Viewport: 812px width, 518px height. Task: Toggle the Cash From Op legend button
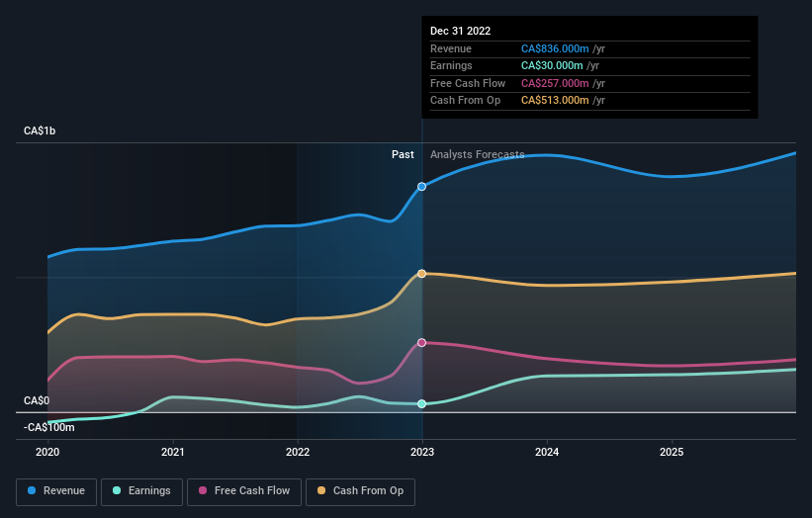point(360,491)
